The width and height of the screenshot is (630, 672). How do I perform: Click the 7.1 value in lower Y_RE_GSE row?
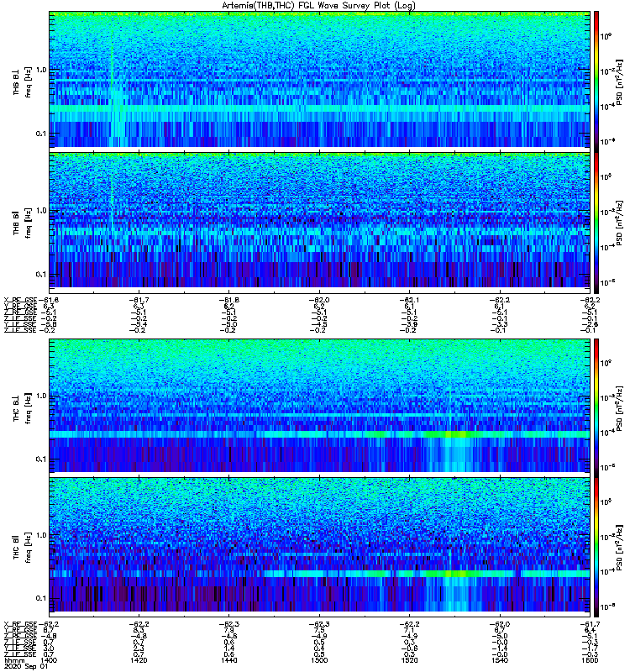[x=409, y=630]
